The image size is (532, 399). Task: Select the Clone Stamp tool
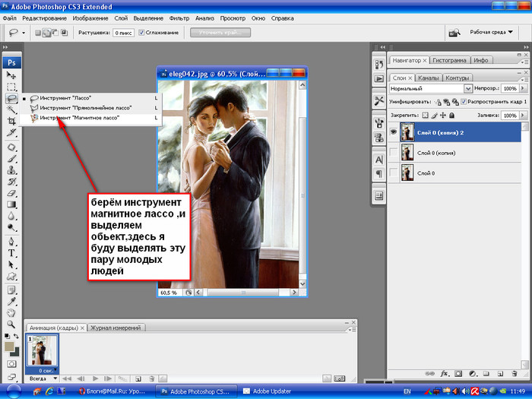coord(11,170)
